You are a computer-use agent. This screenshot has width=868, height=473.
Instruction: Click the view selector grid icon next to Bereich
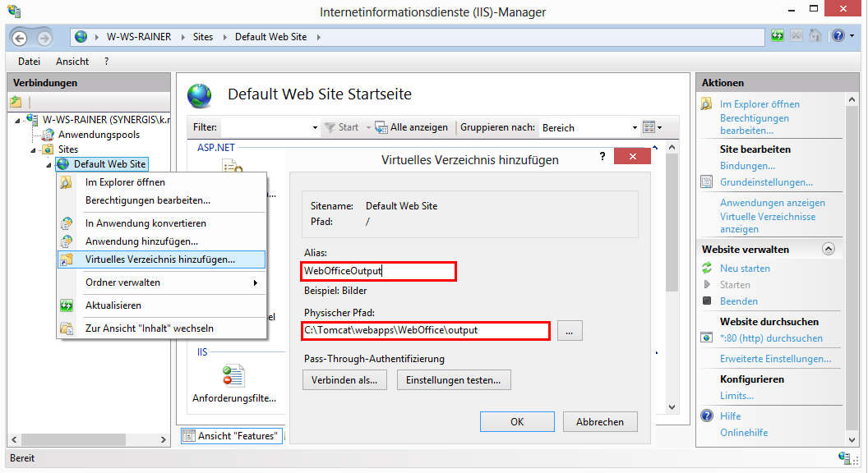click(648, 127)
